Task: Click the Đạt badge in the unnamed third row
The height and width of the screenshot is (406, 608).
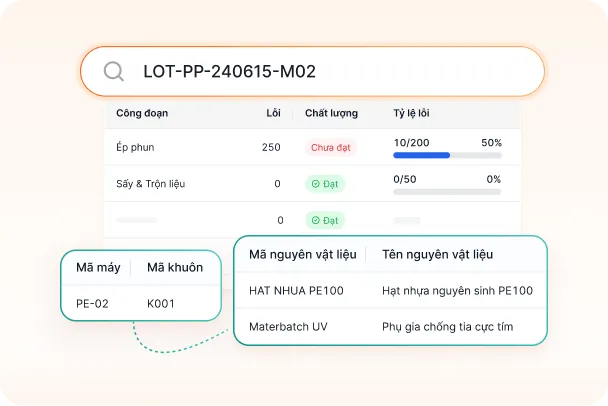Action: point(325,220)
